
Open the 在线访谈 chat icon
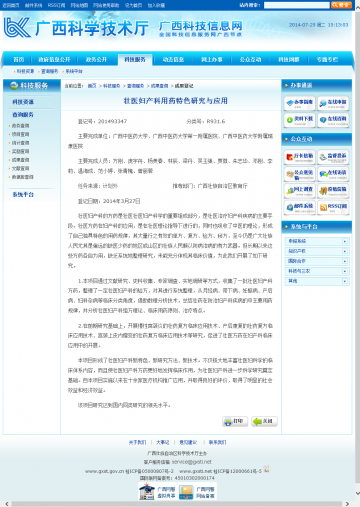point(333,174)
